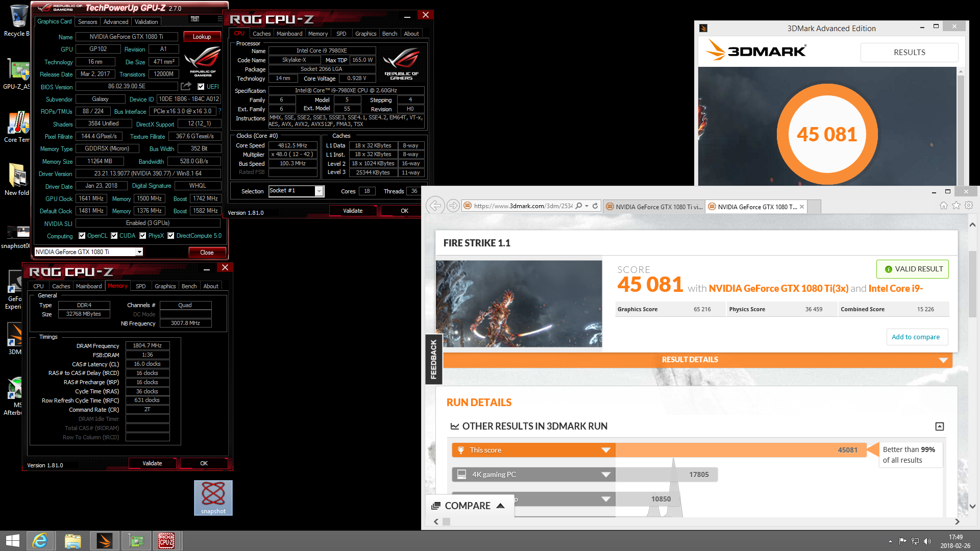Open Graphics tab in lower CPU-Z window
Image resolution: width=980 pixels, height=551 pixels.
165,286
